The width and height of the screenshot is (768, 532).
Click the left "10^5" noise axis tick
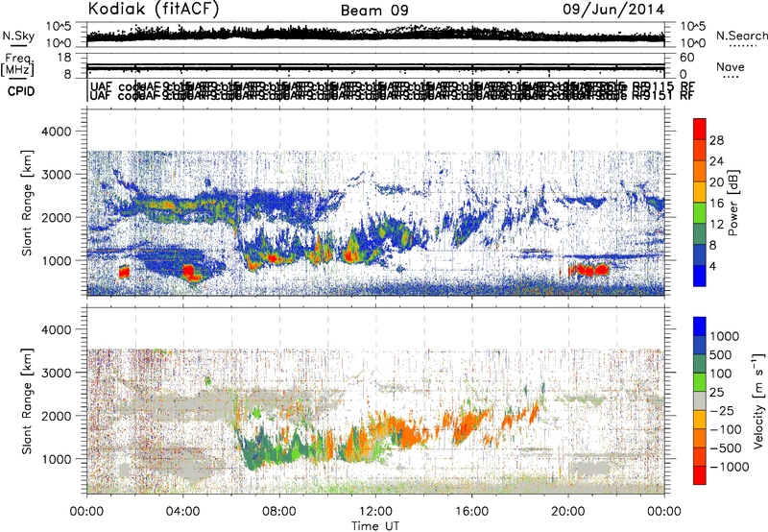coord(59,26)
